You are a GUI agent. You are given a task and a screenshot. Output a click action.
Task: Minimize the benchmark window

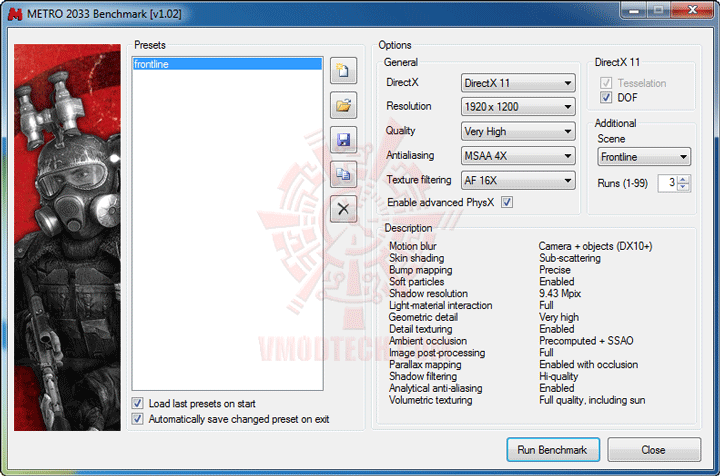[x=634, y=10]
